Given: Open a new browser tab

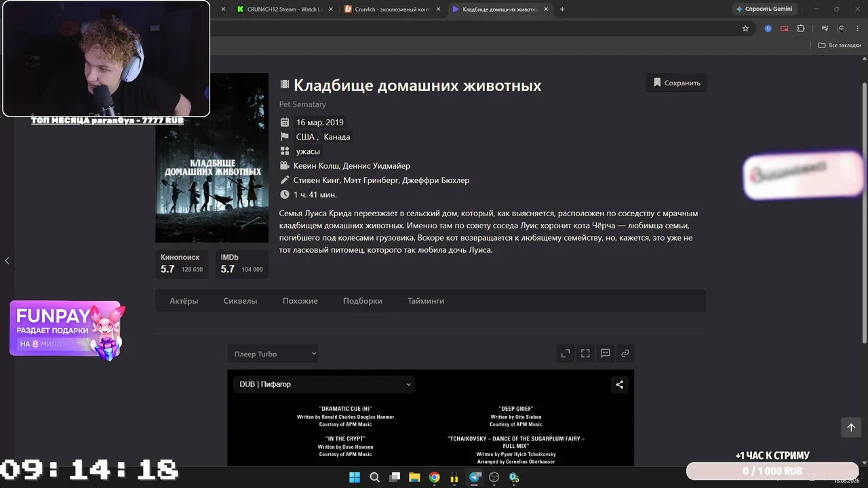Looking at the screenshot, I should coord(562,9).
